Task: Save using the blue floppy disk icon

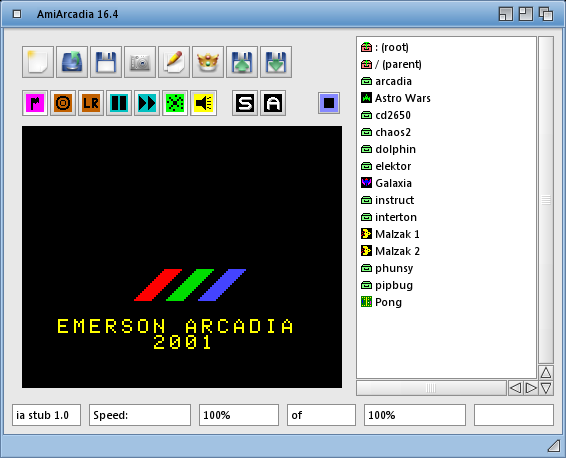Action: [106, 62]
